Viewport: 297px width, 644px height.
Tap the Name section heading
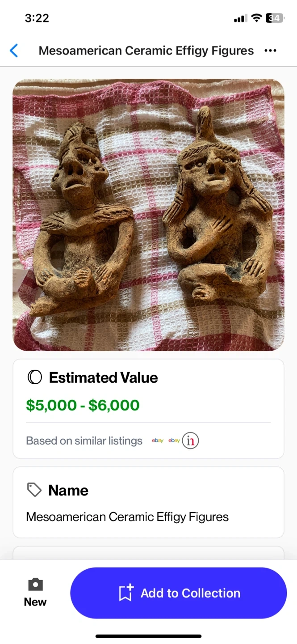68,490
